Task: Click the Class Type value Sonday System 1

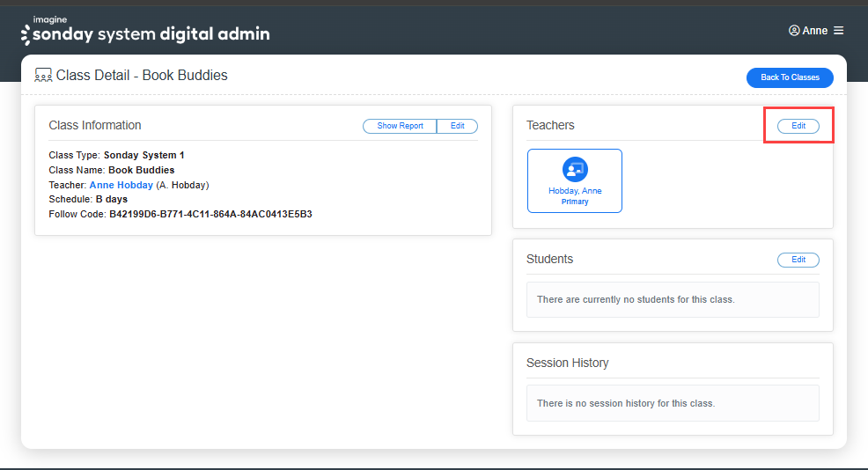Action: pyautogui.click(x=143, y=155)
